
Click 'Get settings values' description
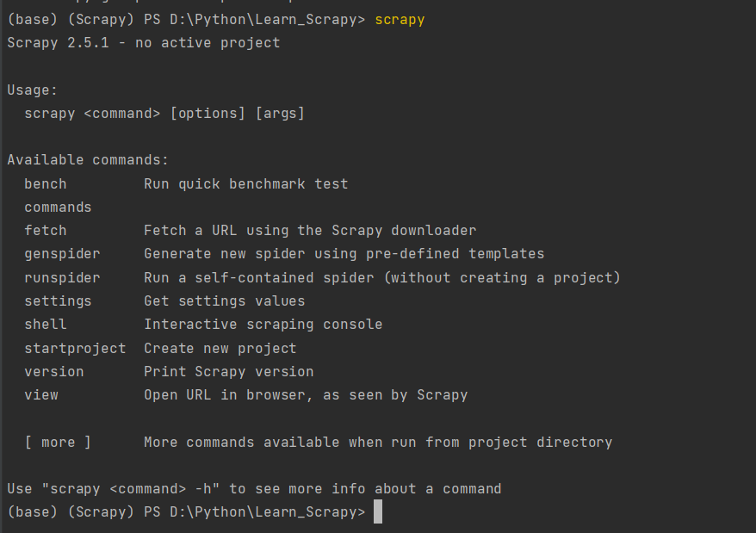224,301
